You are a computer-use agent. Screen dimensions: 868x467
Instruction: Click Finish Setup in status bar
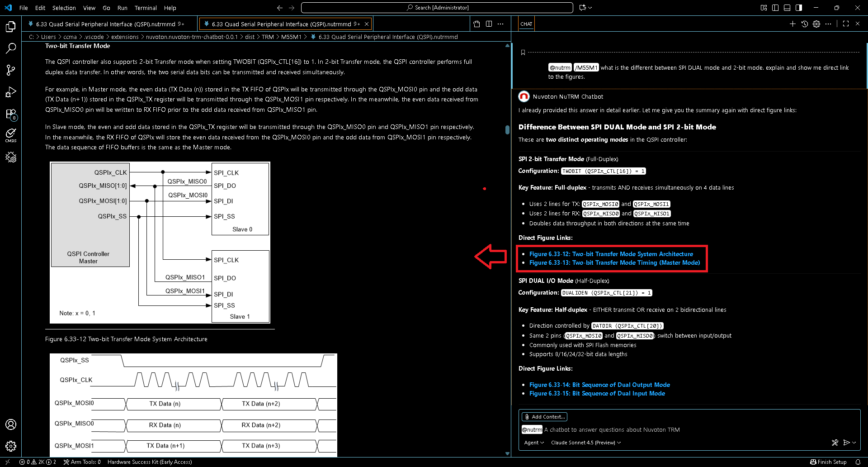[x=828, y=462]
